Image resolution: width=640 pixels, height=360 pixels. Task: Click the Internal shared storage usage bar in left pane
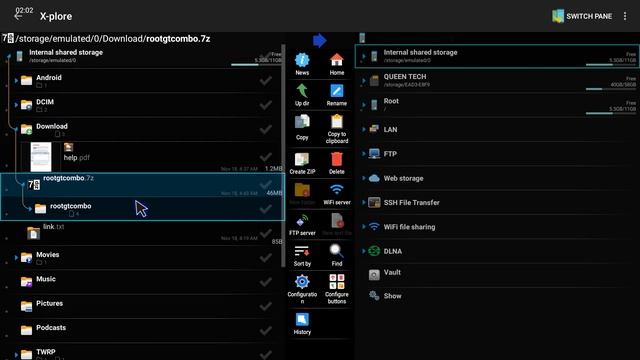pos(256,64)
